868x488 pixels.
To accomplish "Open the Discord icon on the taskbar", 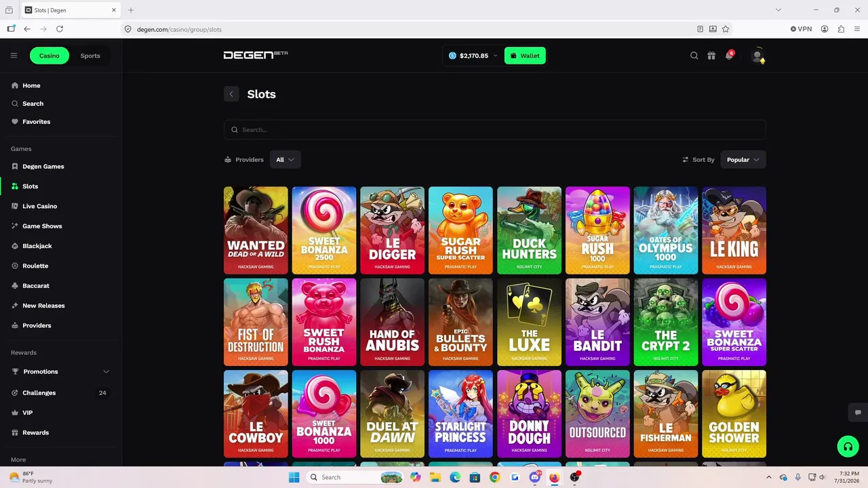I will [535, 477].
